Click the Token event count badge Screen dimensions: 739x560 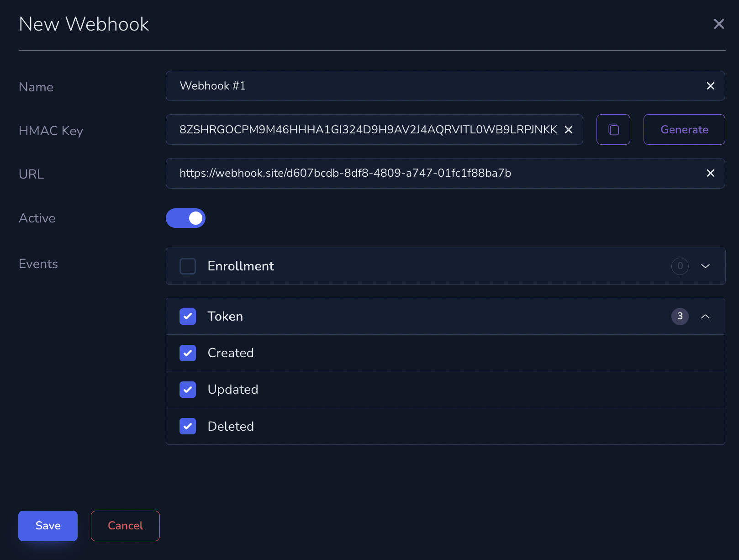click(x=680, y=316)
